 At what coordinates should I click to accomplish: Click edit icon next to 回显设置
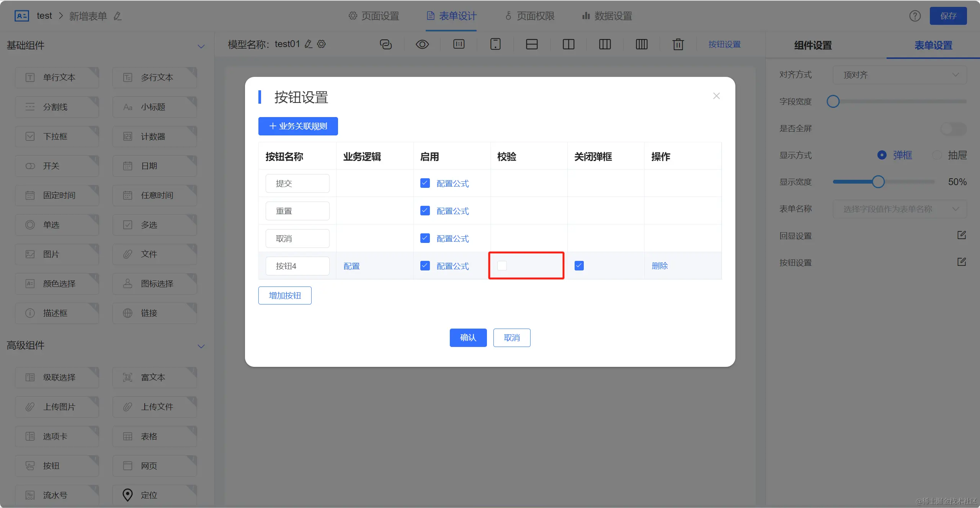[x=962, y=235]
